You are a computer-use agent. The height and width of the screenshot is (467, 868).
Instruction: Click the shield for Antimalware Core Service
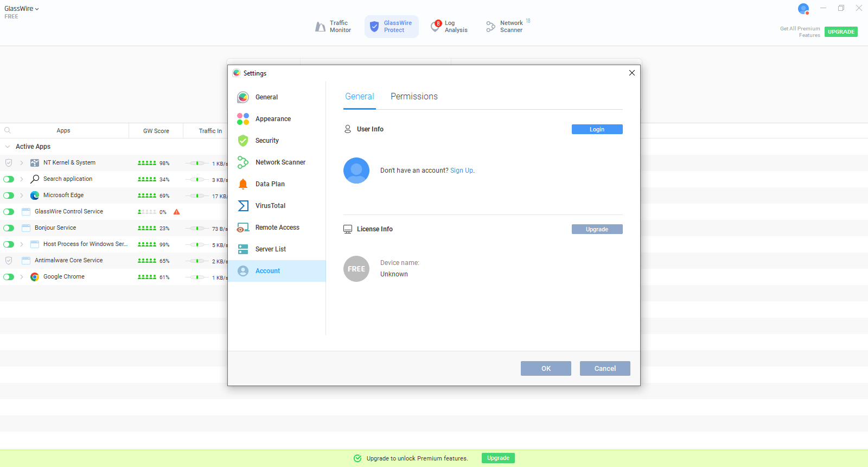click(9, 261)
